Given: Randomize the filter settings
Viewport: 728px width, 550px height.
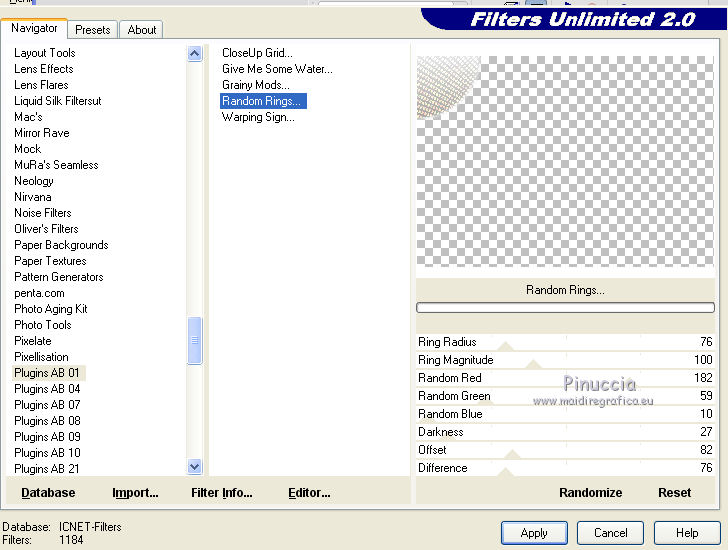Looking at the screenshot, I should tap(591, 493).
